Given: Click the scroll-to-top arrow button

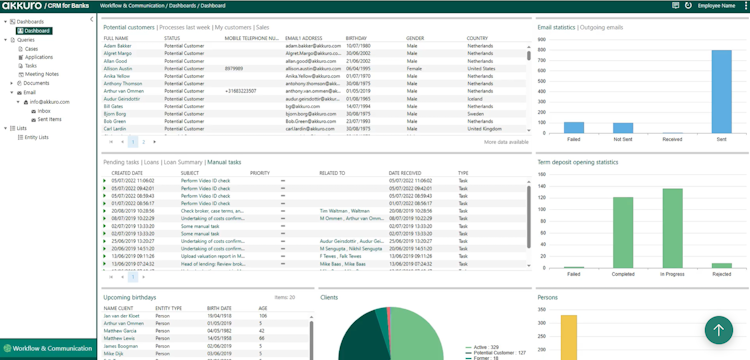Looking at the screenshot, I should coord(718,330).
